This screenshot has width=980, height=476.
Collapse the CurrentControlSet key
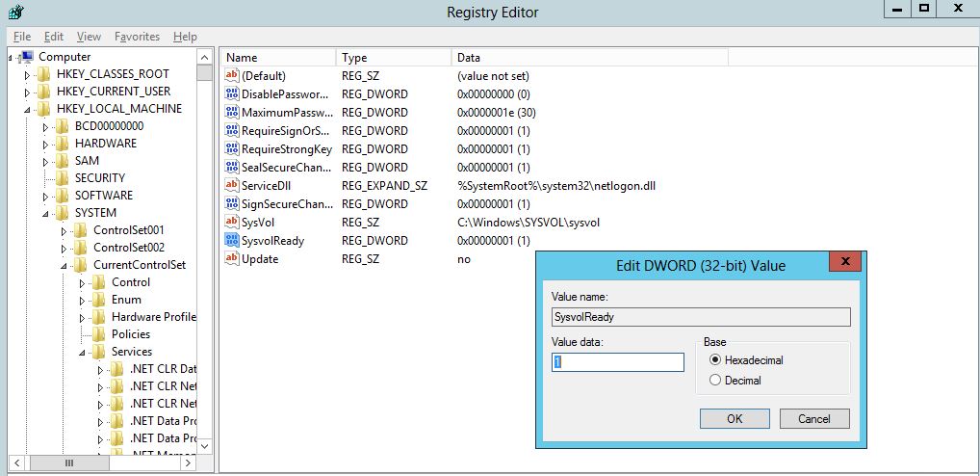click(x=64, y=265)
